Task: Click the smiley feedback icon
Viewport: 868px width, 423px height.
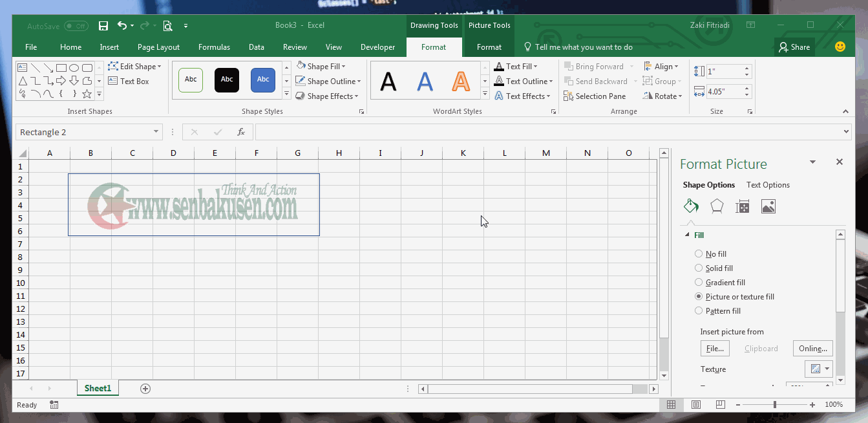Action: click(840, 47)
